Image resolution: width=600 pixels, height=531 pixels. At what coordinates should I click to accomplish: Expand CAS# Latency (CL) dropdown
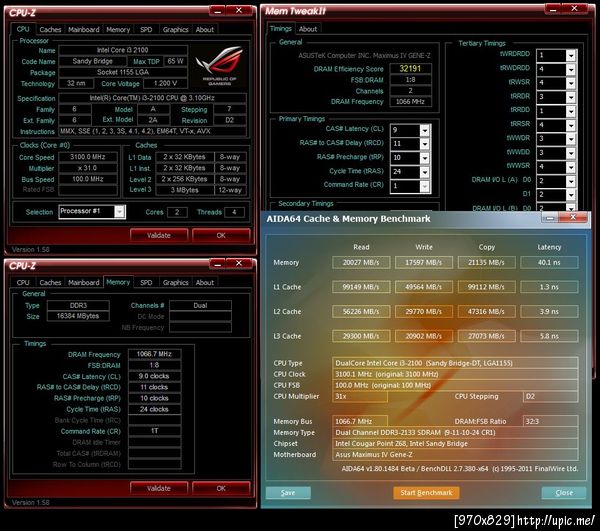click(x=425, y=131)
